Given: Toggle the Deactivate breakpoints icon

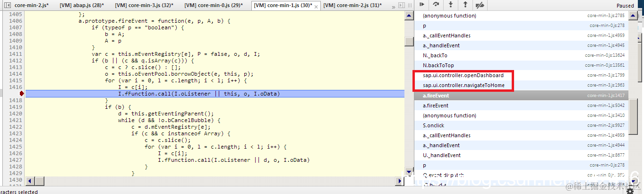Looking at the screenshot, I should 480,5.
